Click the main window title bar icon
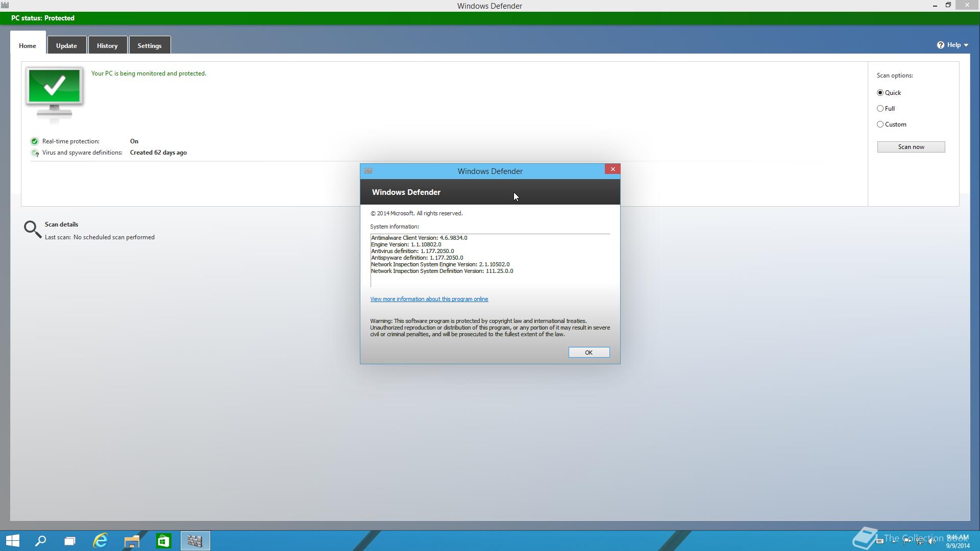980x551 pixels. pyautogui.click(x=5, y=5)
